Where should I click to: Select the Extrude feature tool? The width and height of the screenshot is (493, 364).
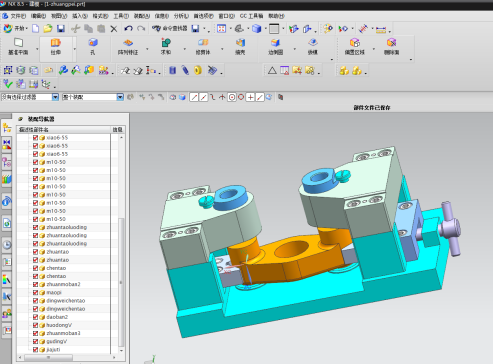(56, 47)
